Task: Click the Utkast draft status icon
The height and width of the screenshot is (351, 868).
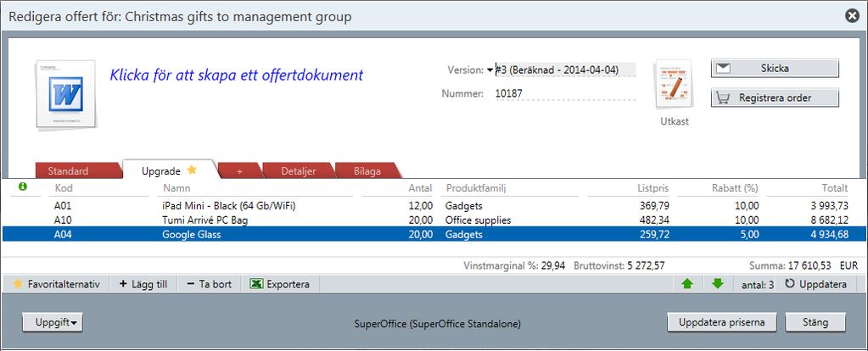Action: (x=674, y=85)
